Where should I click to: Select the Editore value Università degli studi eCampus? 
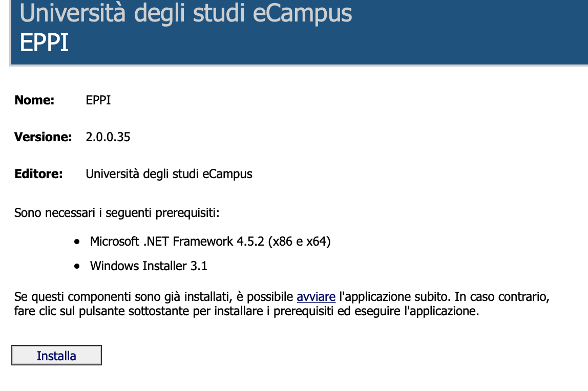pyautogui.click(x=169, y=174)
